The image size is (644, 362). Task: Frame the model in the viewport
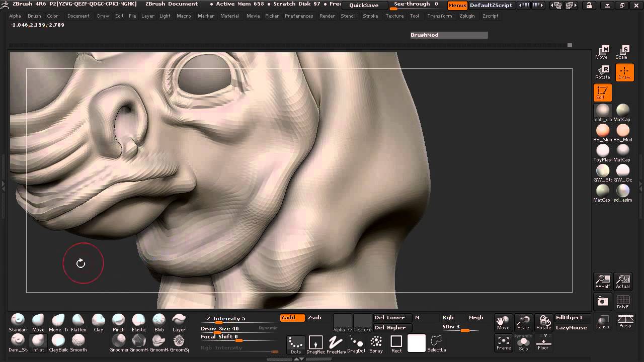coord(504,343)
